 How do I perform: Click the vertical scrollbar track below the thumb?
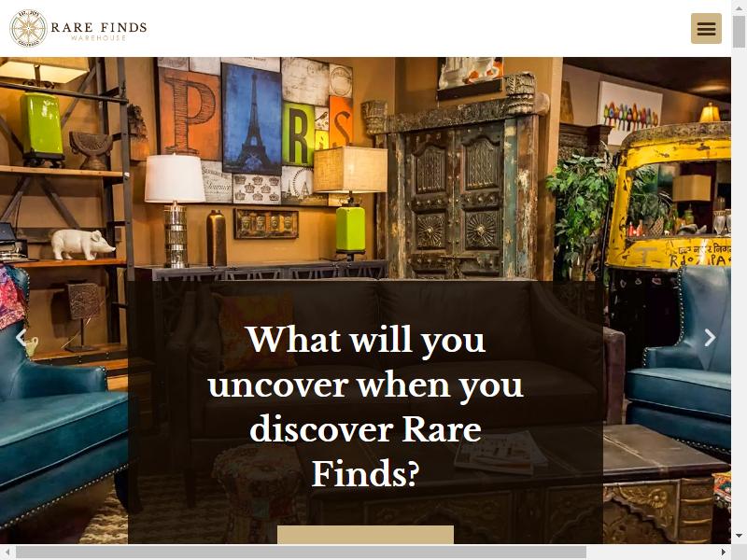(x=739, y=286)
